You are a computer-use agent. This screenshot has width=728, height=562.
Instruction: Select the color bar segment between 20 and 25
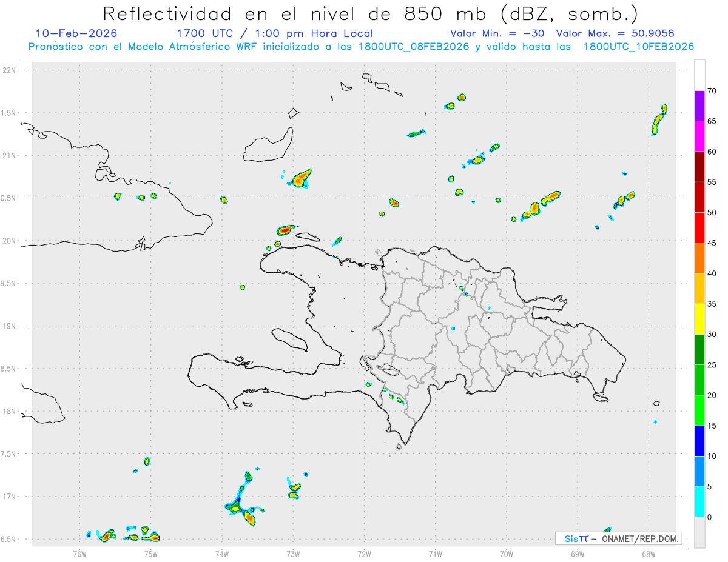pos(699,380)
